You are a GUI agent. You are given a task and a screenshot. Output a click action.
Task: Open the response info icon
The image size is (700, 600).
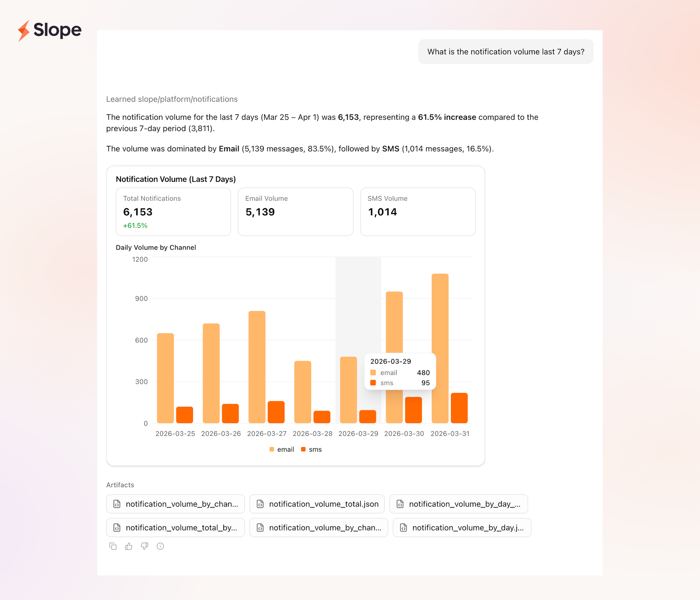tap(160, 546)
